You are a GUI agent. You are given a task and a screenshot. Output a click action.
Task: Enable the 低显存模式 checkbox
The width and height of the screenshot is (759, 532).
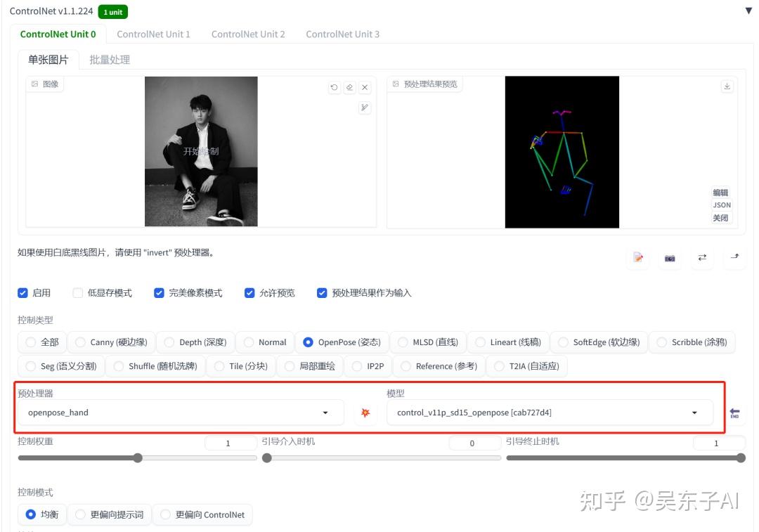tap(77, 292)
